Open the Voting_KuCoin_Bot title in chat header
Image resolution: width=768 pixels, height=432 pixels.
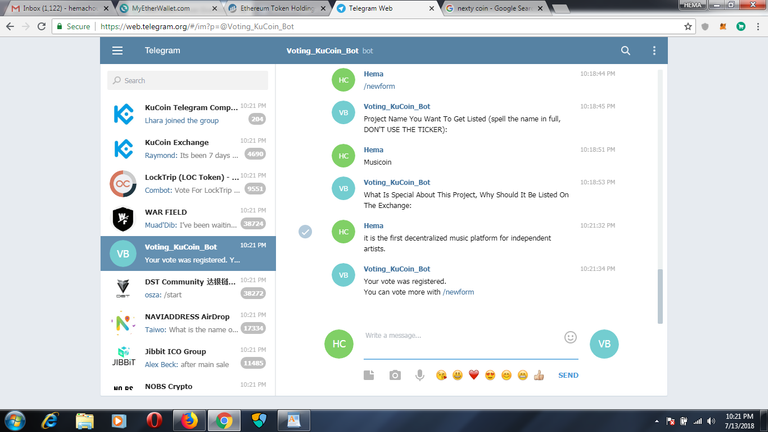[x=322, y=50]
